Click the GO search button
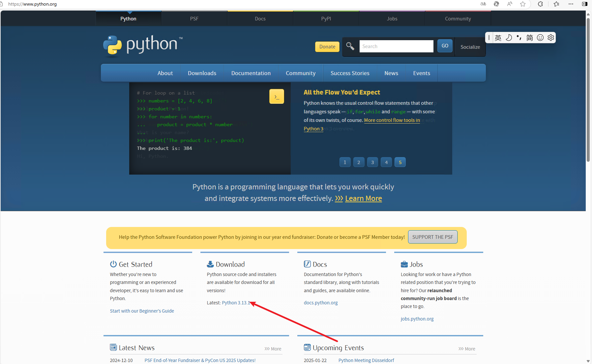This screenshot has height=364, width=592. (x=445, y=46)
